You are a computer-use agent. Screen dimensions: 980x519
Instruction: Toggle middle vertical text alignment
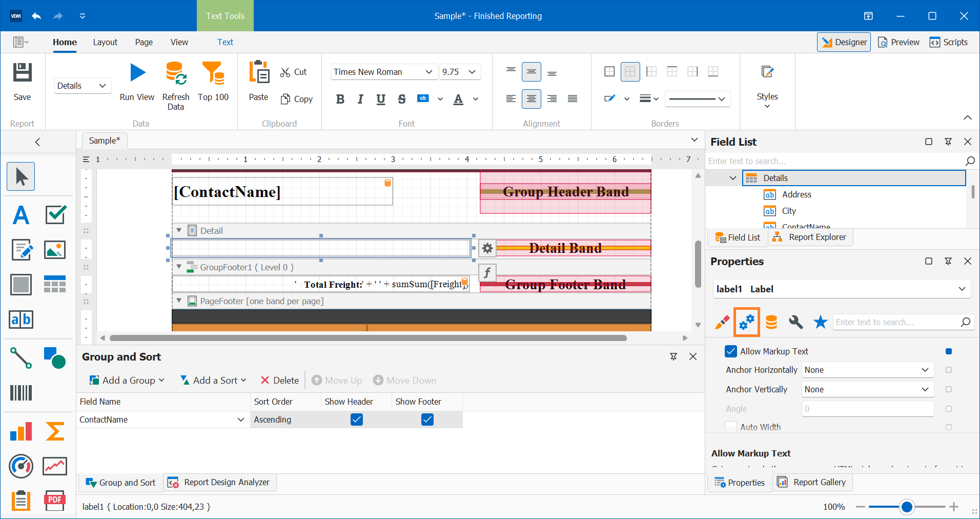point(532,72)
